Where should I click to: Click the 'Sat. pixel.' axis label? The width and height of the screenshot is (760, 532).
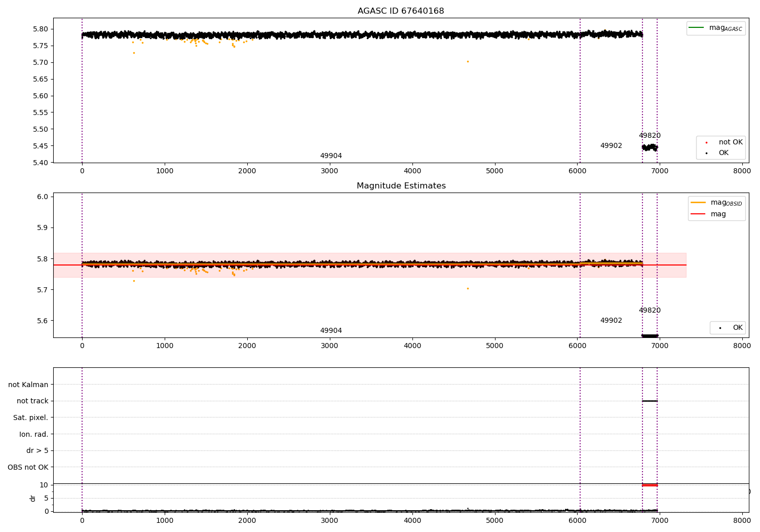pyautogui.click(x=31, y=417)
